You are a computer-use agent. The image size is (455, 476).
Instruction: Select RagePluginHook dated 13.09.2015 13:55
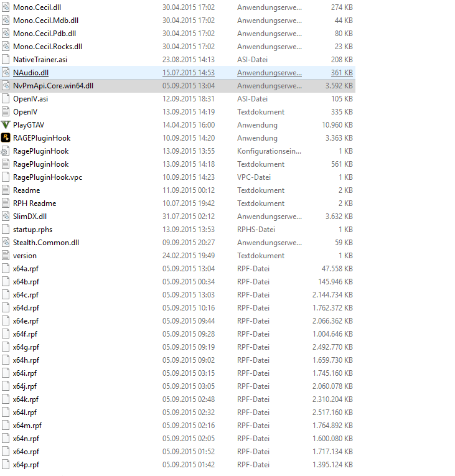point(40,151)
